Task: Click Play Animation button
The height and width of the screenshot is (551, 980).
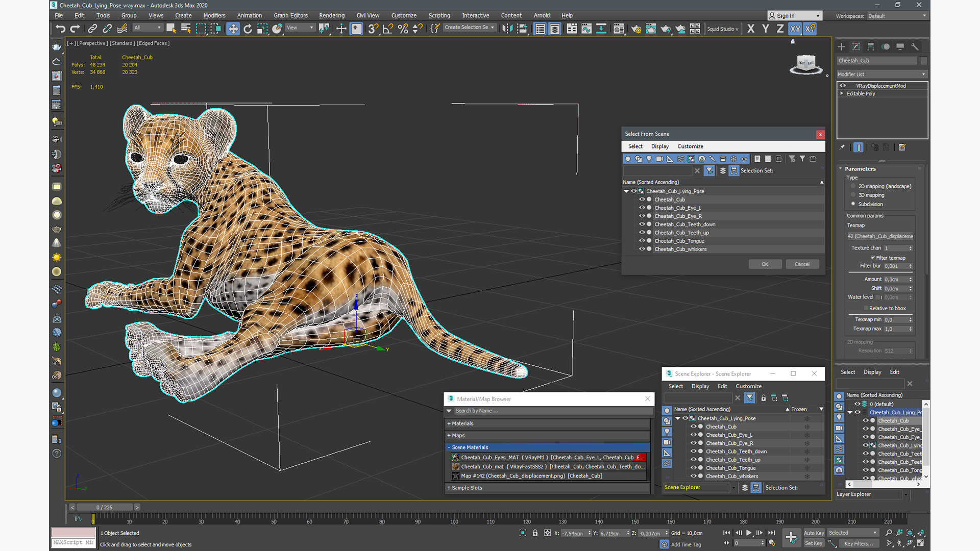Action: coord(749,533)
